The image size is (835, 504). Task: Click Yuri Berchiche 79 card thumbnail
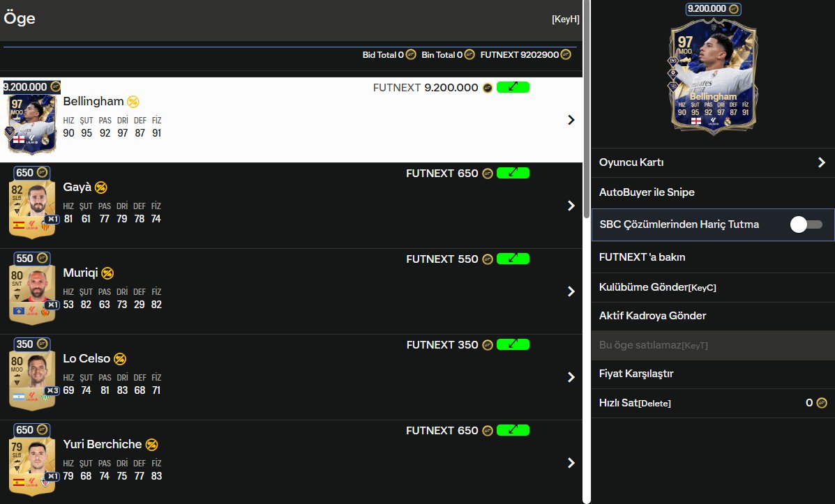tap(32, 466)
